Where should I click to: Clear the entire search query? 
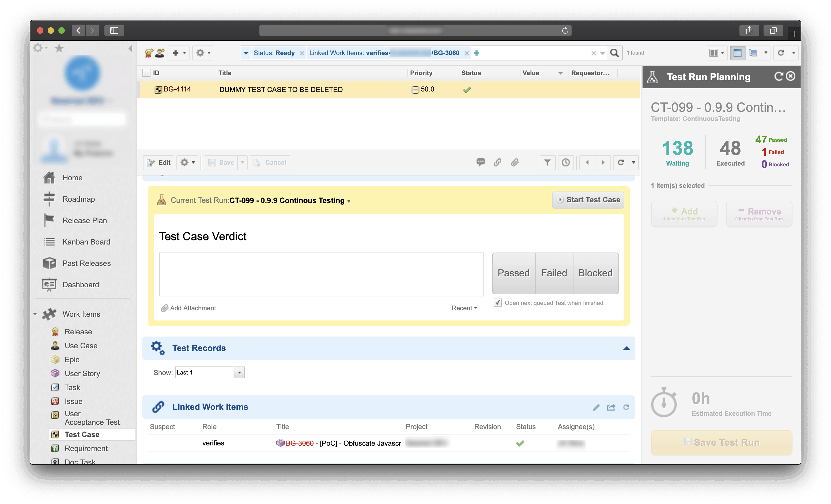[x=594, y=53]
